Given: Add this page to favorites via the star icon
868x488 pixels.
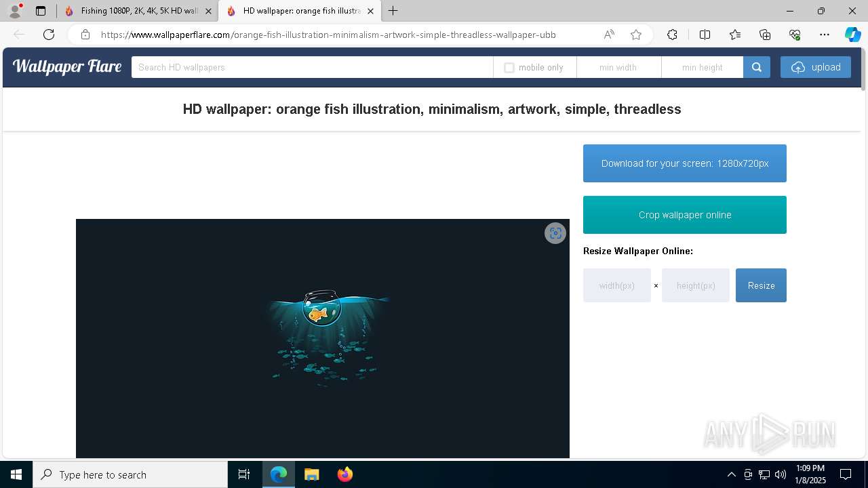Looking at the screenshot, I should coord(636,35).
